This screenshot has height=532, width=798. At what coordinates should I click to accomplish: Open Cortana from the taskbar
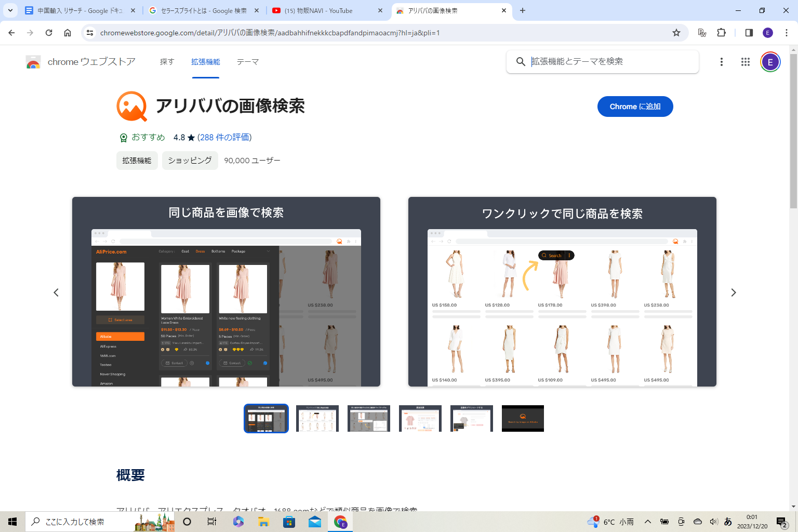[187, 522]
